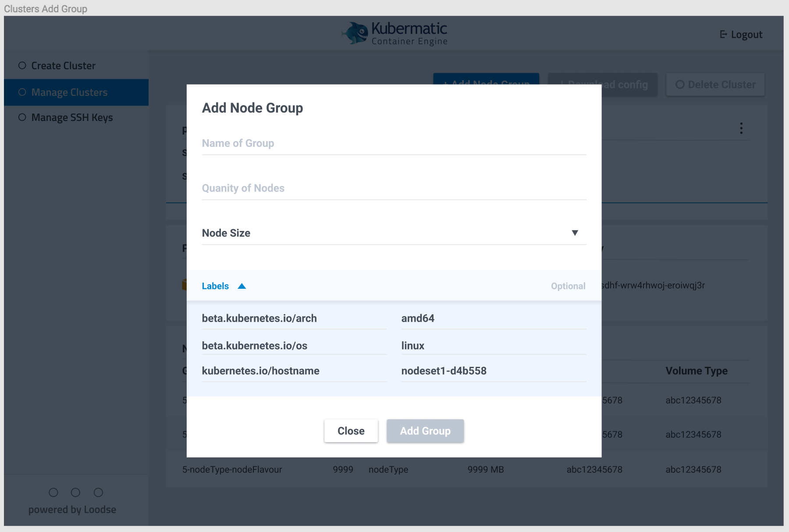Click the plus icon on Add Node Group

pos(446,84)
